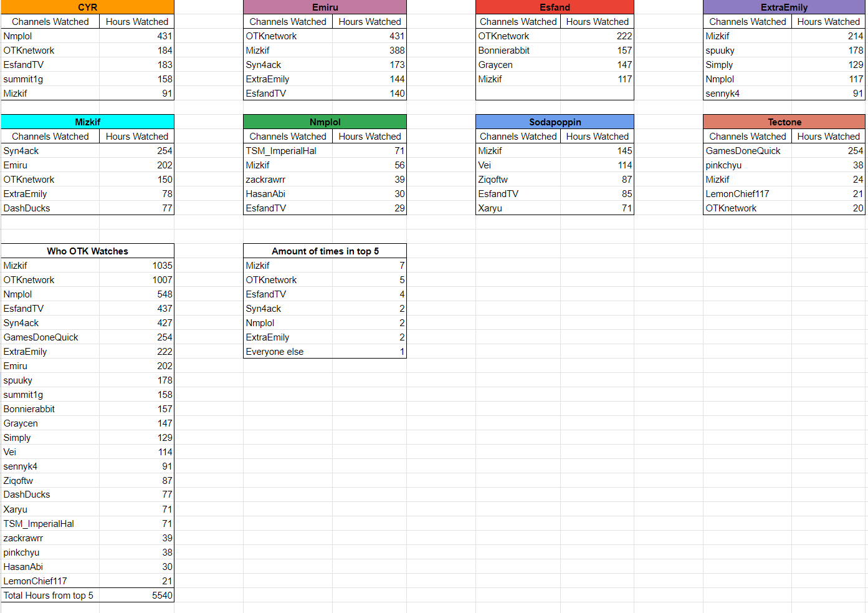Select the GamesDoneQuick cell in Tectone table
This screenshot has height=613, width=868.
tap(747, 150)
